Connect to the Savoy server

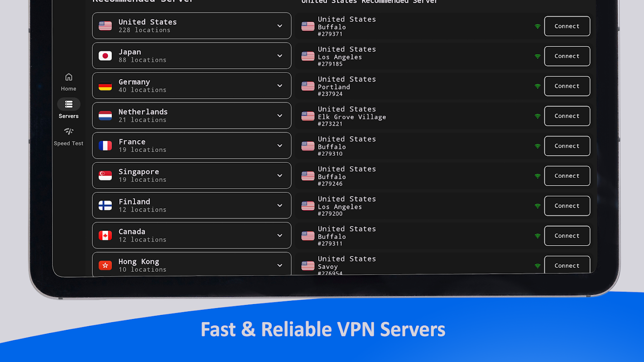[567, 265]
